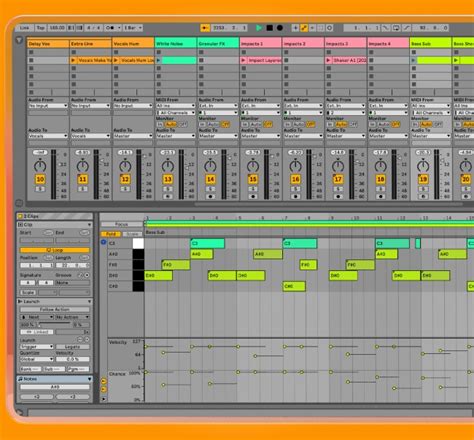Stop clips on the Granular FX track row two
The height and width of the screenshot is (440, 474).
[x=201, y=60]
